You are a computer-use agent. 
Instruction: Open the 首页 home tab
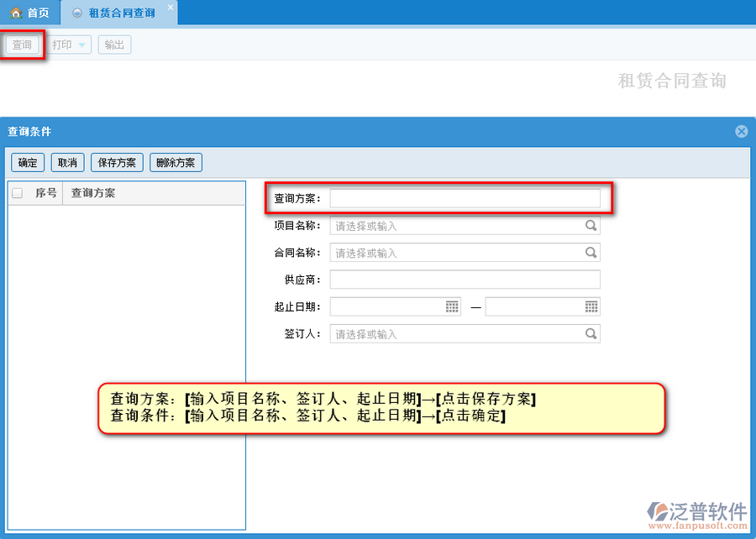point(30,13)
